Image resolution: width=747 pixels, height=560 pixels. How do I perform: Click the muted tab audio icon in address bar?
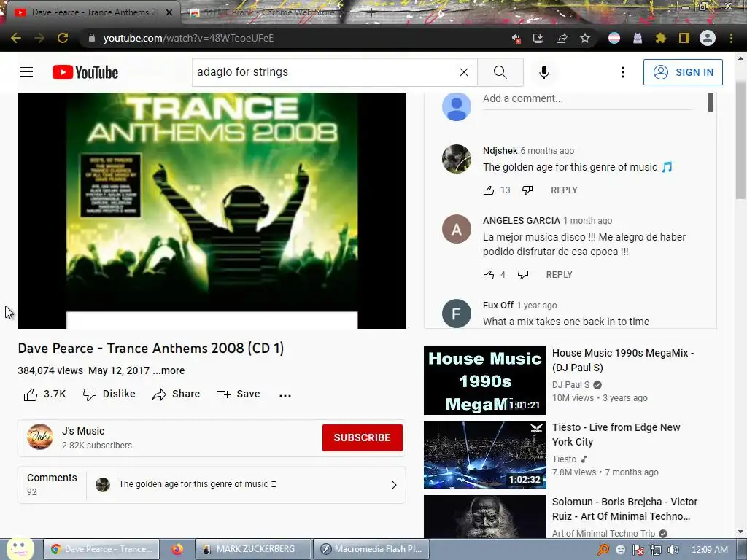pyautogui.click(x=516, y=38)
